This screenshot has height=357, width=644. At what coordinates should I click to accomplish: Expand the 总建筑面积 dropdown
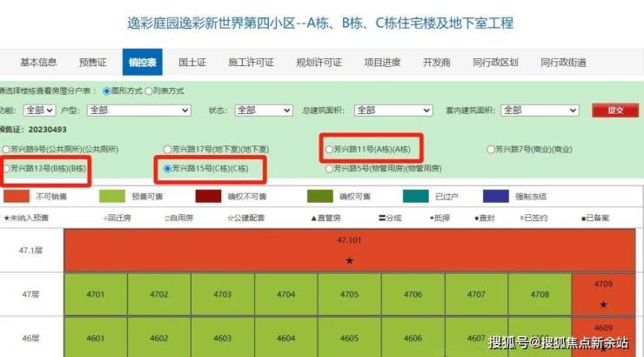[393, 110]
